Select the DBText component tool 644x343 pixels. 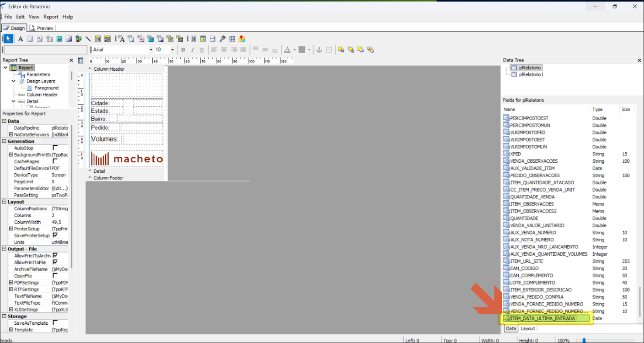(x=122, y=39)
